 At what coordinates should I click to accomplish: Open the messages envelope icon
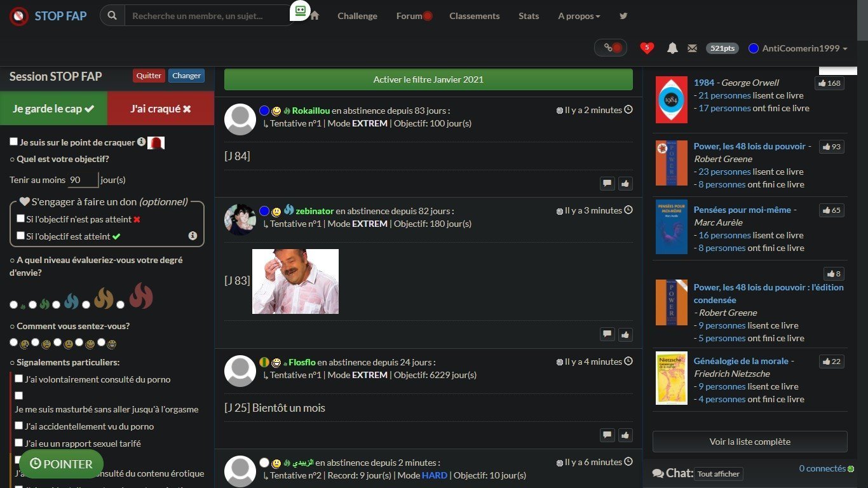click(693, 48)
